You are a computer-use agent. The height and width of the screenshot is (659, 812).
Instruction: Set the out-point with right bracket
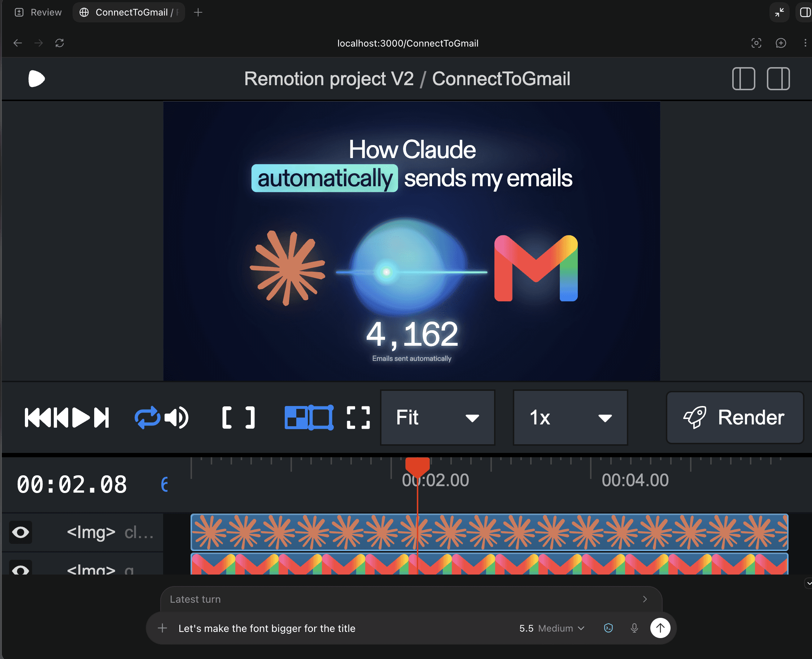pos(250,418)
